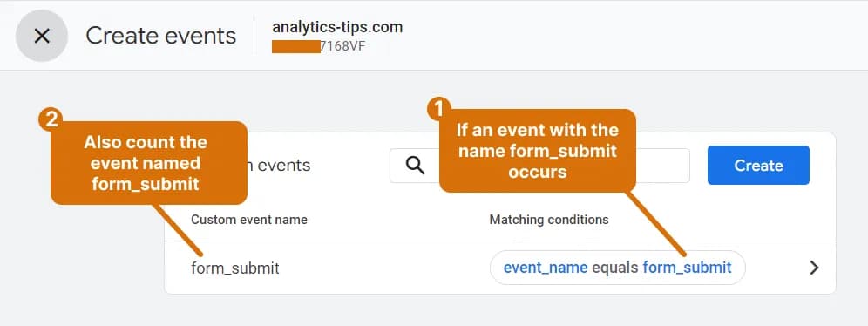Viewport: 868px width, 326px height.
Task: Click the orange redaction bar over ID
Action: [295, 46]
